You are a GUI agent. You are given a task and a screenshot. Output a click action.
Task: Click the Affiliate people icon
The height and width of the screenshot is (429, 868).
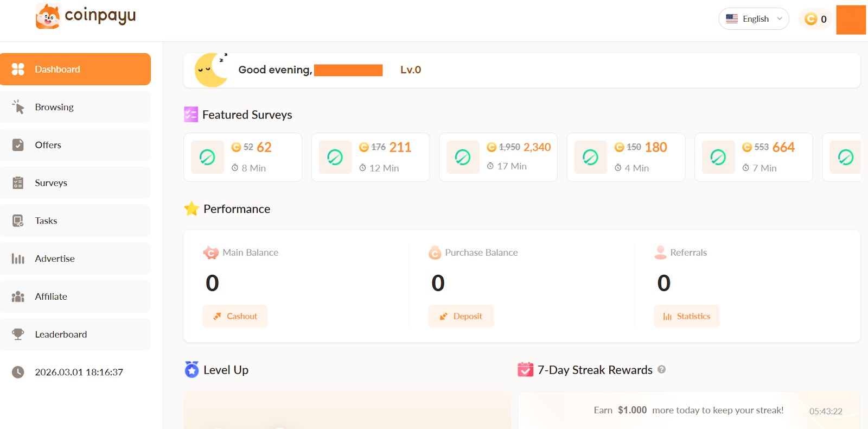pos(18,296)
